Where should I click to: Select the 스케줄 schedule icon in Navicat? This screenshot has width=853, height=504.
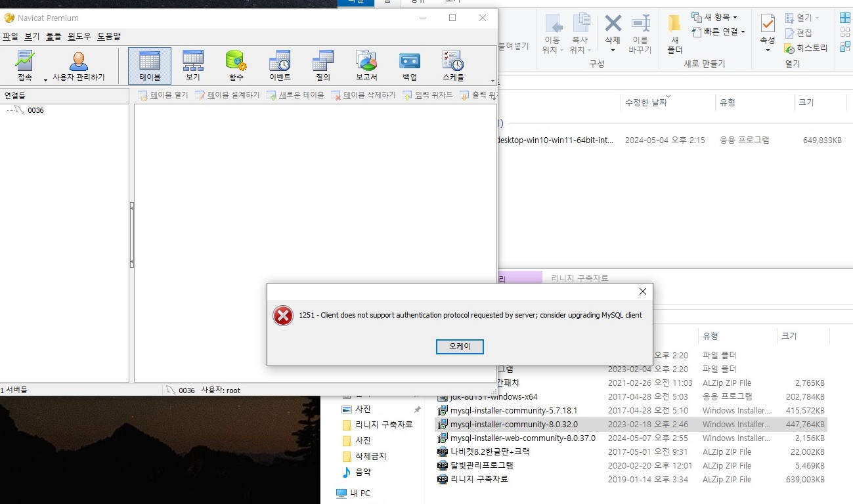[x=453, y=66]
